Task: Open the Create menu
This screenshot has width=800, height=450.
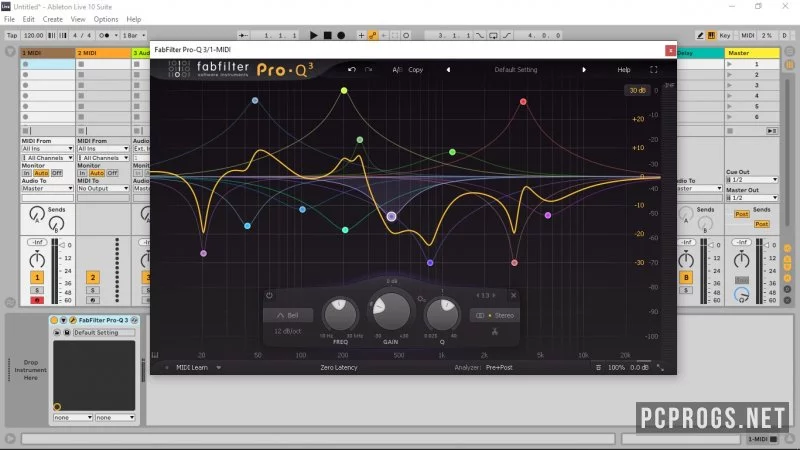Action: click(53, 19)
